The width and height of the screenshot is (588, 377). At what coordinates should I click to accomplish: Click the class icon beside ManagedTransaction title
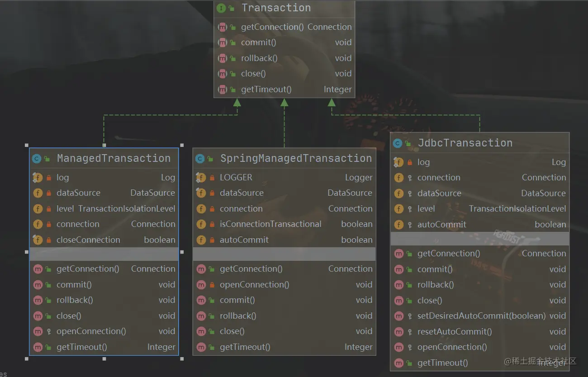[37, 159]
